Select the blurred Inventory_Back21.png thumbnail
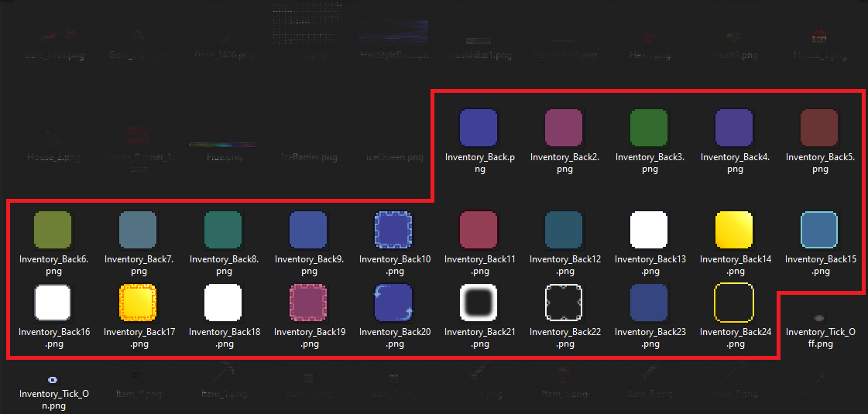 [x=479, y=303]
